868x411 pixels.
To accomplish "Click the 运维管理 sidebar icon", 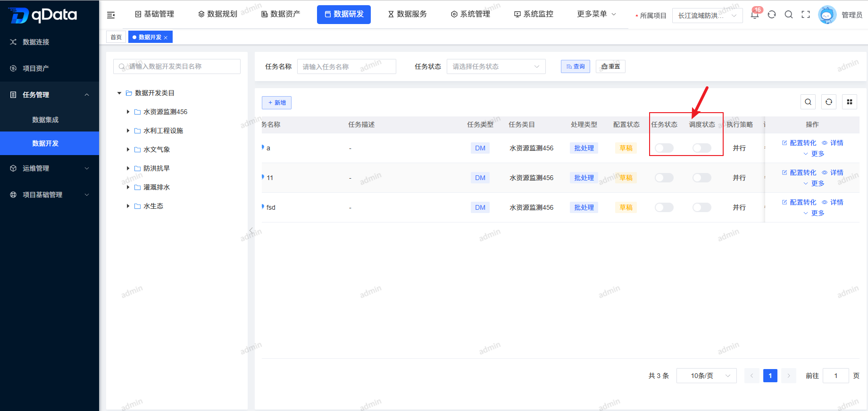I will coord(13,168).
